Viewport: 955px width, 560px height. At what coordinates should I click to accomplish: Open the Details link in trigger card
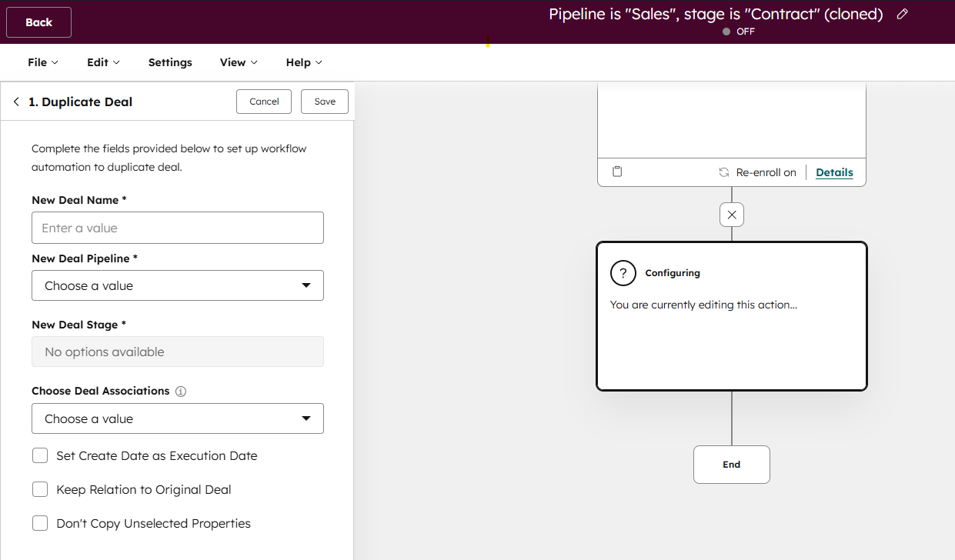pos(834,172)
